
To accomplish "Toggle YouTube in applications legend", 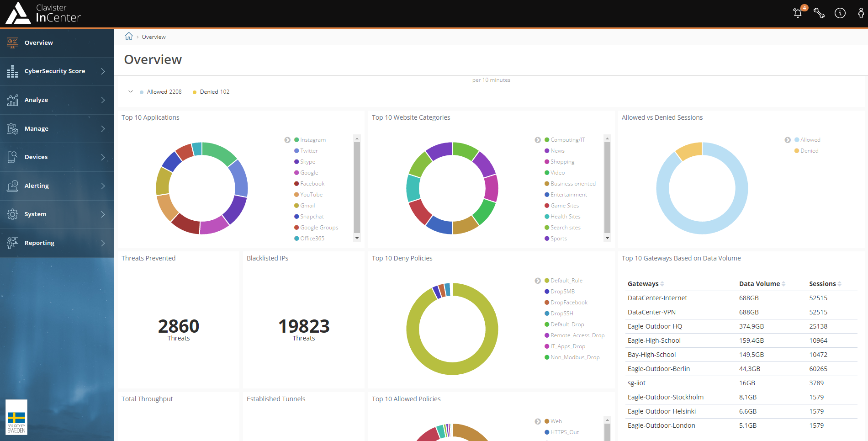I will tap(308, 195).
